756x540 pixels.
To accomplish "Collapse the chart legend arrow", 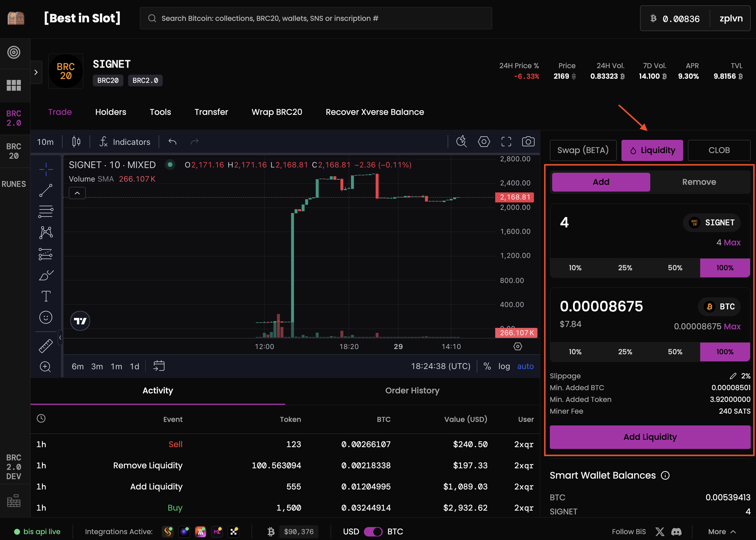I will click(77, 193).
